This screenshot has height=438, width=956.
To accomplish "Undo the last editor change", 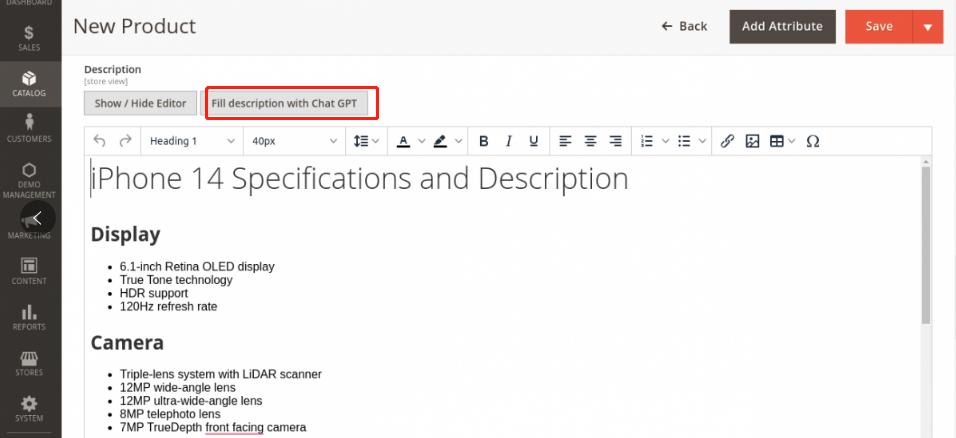I will [x=99, y=142].
